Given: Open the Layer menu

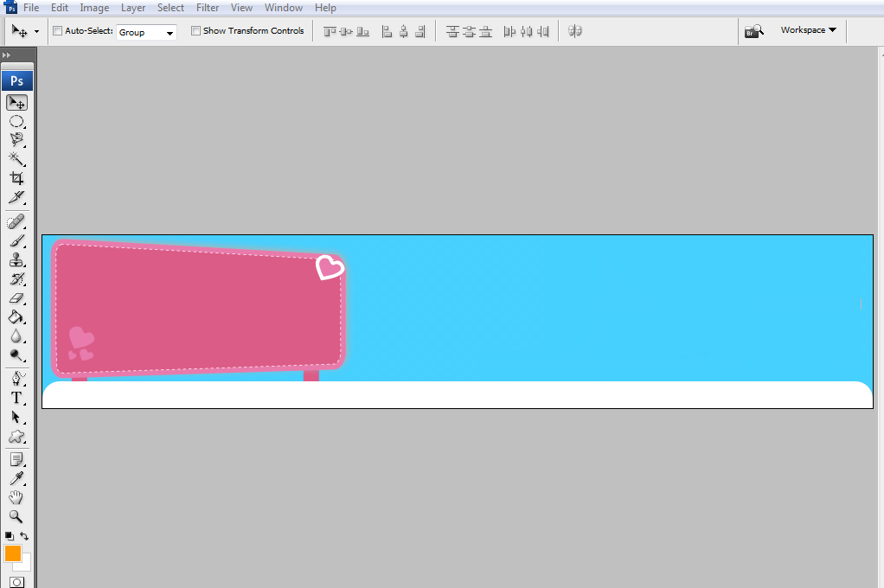Looking at the screenshot, I should pos(133,7).
